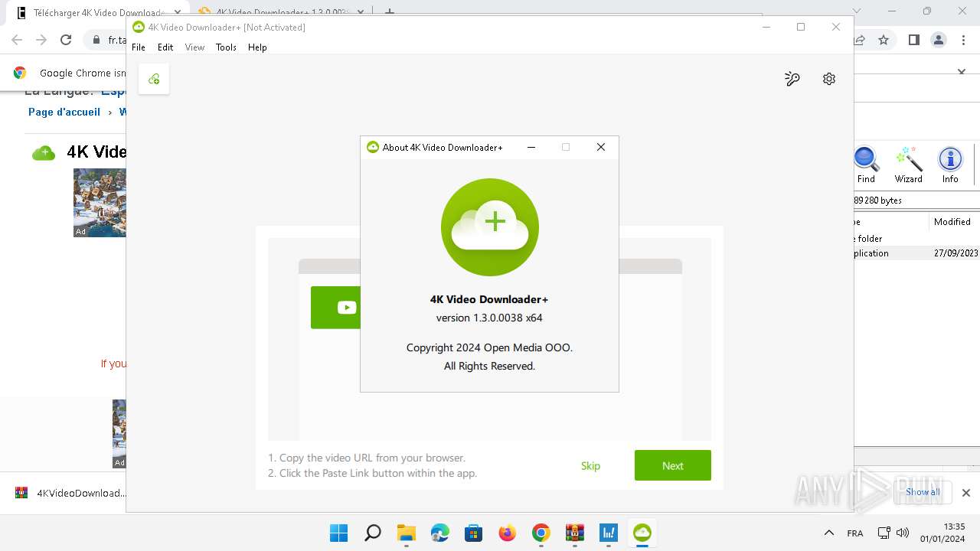
Task: Click the Paste Link cloud icon
Action: [x=154, y=79]
